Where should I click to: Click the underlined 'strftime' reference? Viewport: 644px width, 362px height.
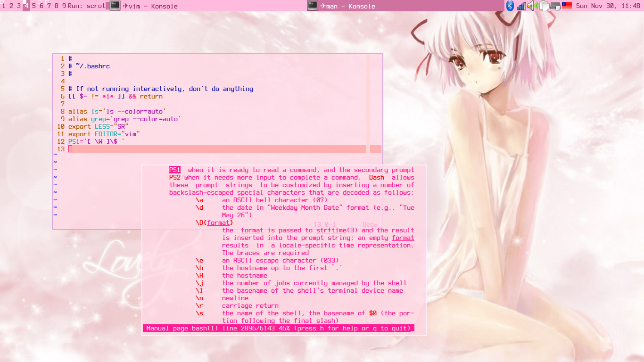pyautogui.click(x=331, y=230)
